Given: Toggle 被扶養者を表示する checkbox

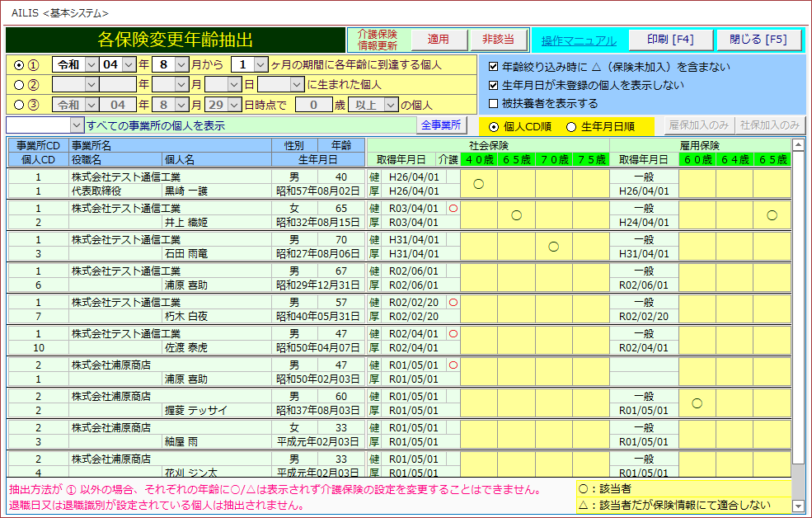Looking at the screenshot, I should point(494,104).
